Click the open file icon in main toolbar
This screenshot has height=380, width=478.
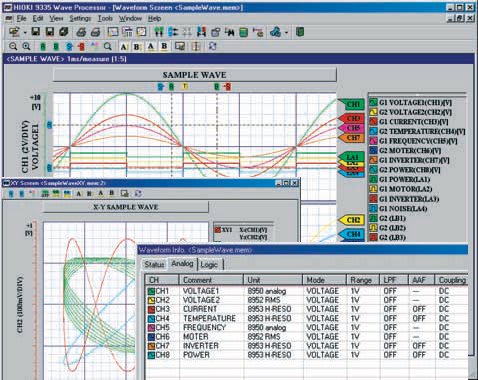[14, 32]
